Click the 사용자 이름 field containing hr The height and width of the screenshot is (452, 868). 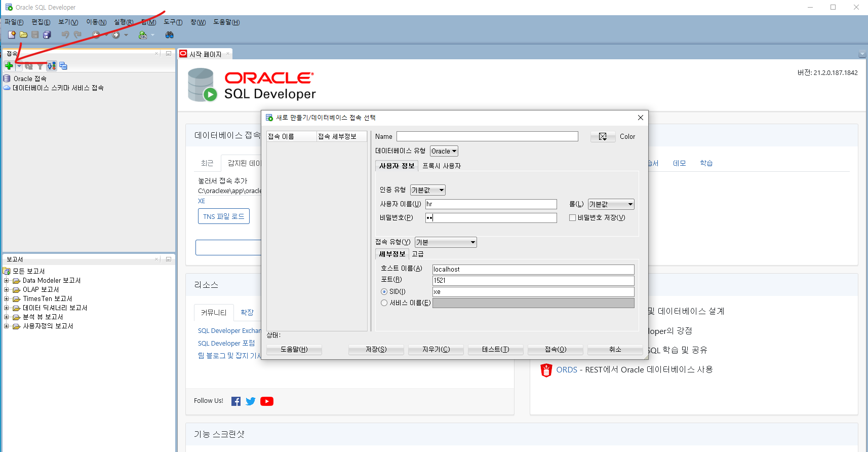pyautogui.click(x=491, y=204)
